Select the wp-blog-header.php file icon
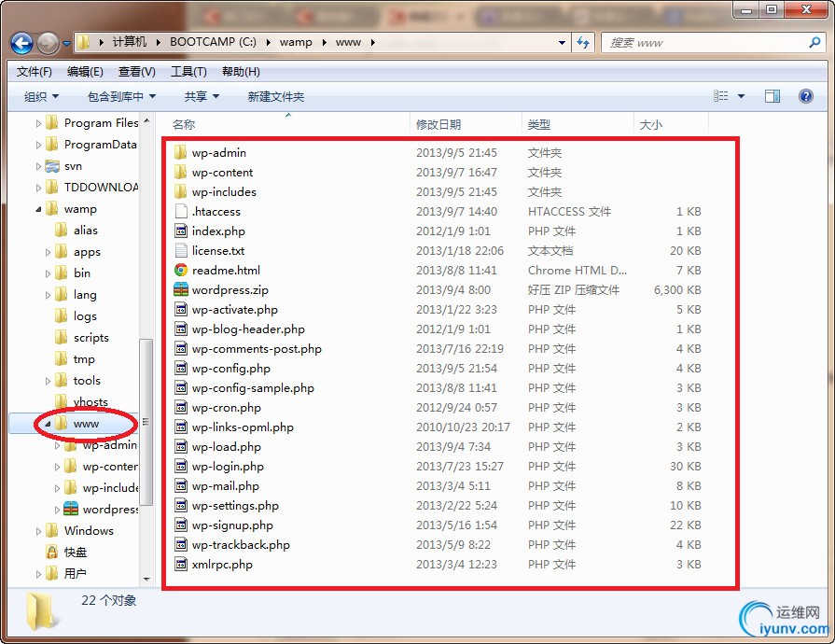Image resolution: width=835 pixels, height=644 pixels. click(181, 329)
